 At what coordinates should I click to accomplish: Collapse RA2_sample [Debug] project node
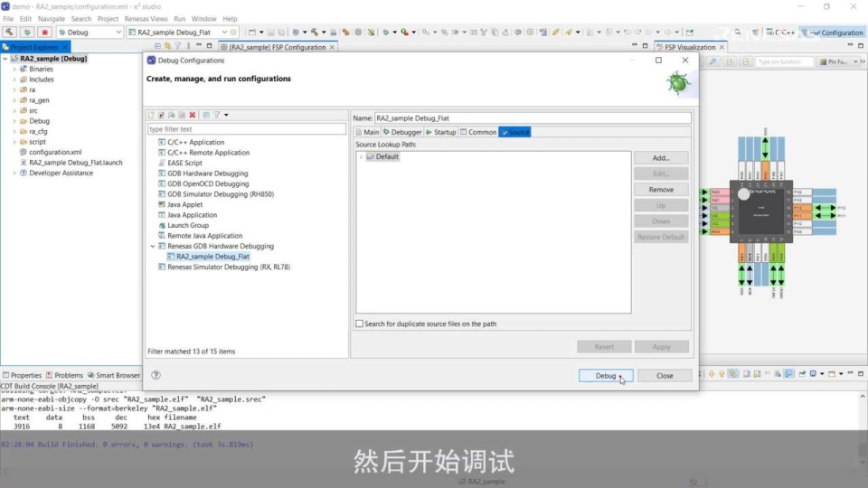[x=5, y=59]
